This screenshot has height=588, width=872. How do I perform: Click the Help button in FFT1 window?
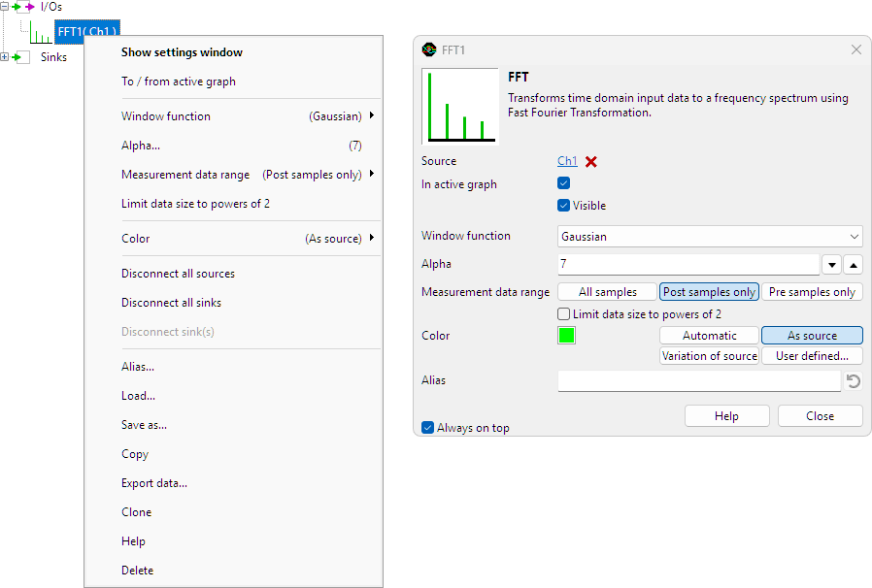point(727,415)
